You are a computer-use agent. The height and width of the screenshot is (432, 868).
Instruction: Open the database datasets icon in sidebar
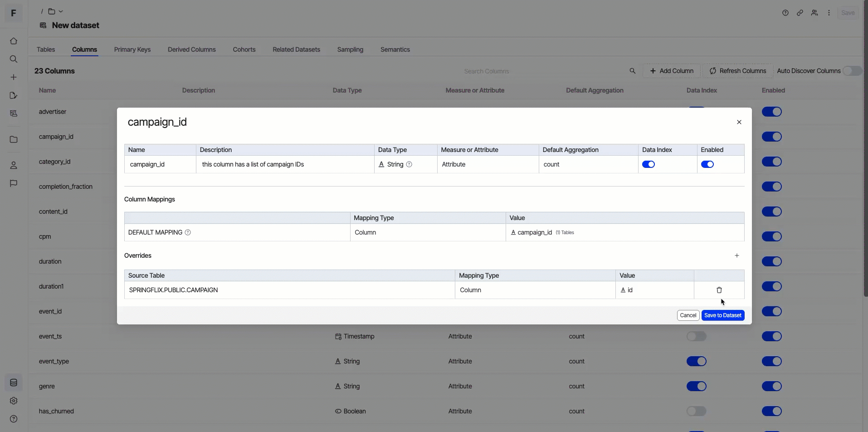[14, 383]
